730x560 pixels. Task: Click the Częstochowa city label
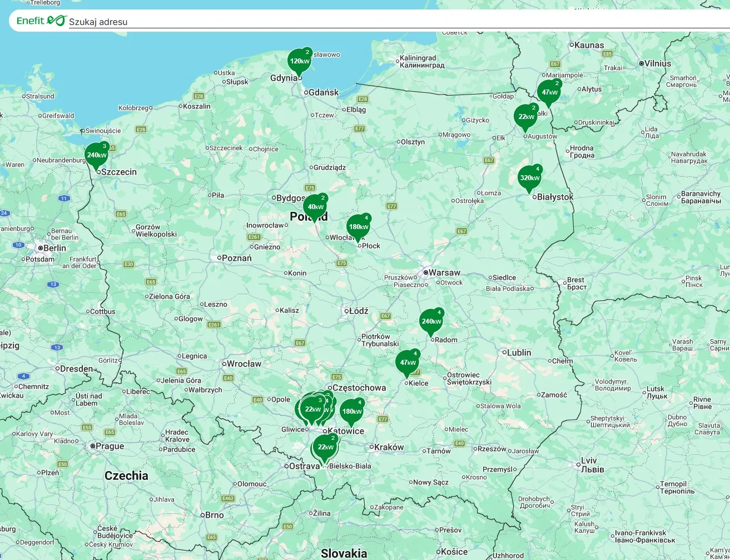click(x=359, y=388)
